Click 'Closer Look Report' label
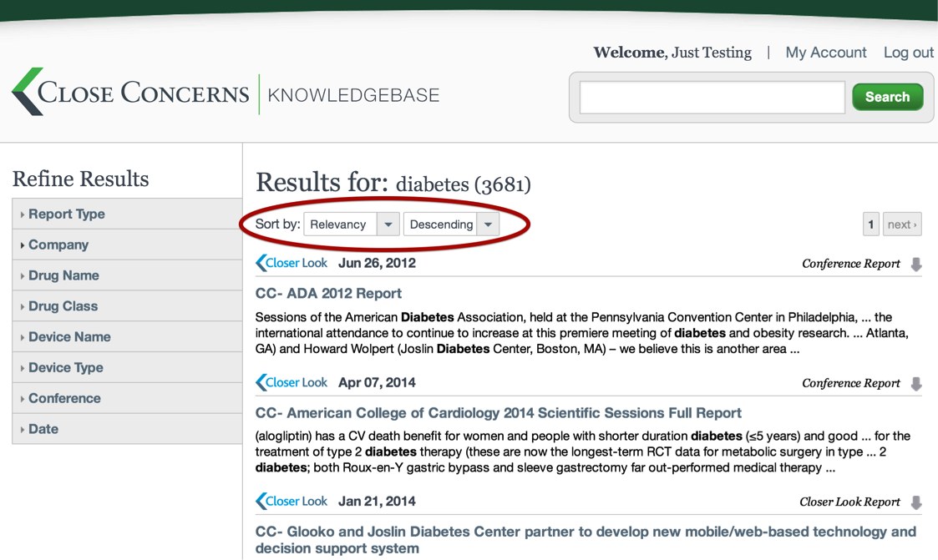Viewport: 938px width, 560px height. coord(849,502)
